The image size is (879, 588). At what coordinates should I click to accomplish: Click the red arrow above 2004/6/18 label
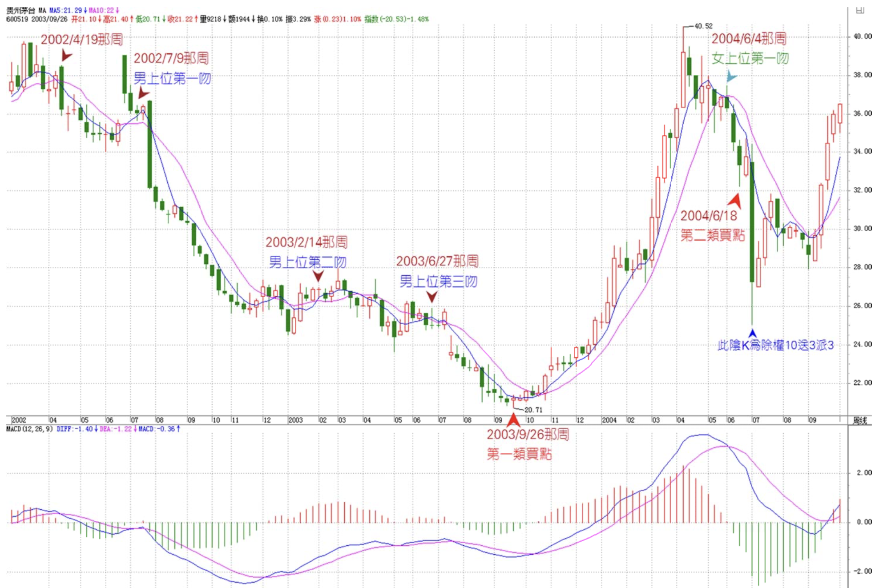[735, 201]
